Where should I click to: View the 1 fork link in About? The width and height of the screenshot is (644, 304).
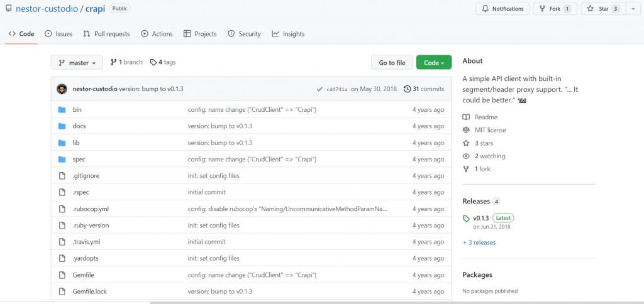(x=482, y=168)
